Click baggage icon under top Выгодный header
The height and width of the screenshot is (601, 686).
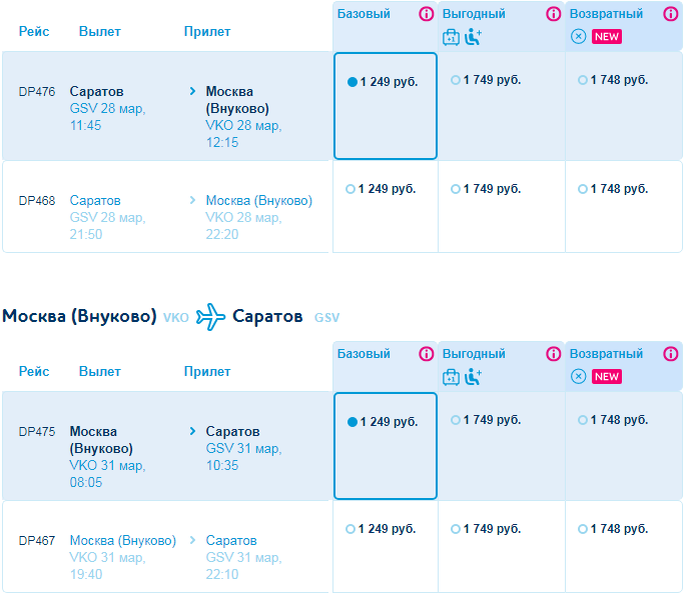pyautogui.click(x=451, y=37)
